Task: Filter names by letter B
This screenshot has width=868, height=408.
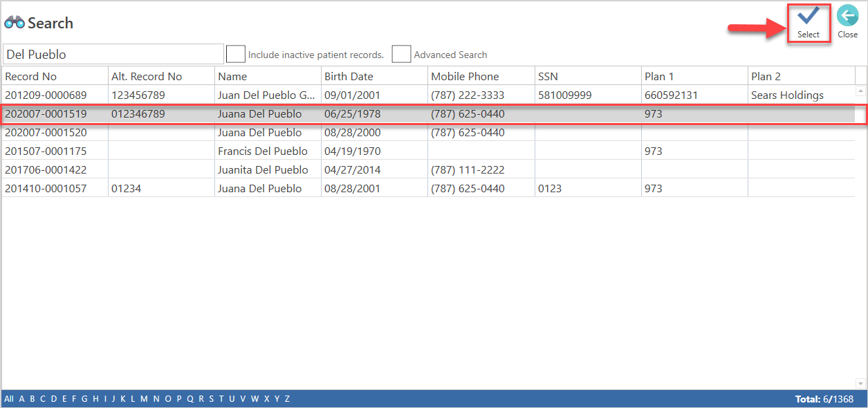Action: click(x=32, y=399)
